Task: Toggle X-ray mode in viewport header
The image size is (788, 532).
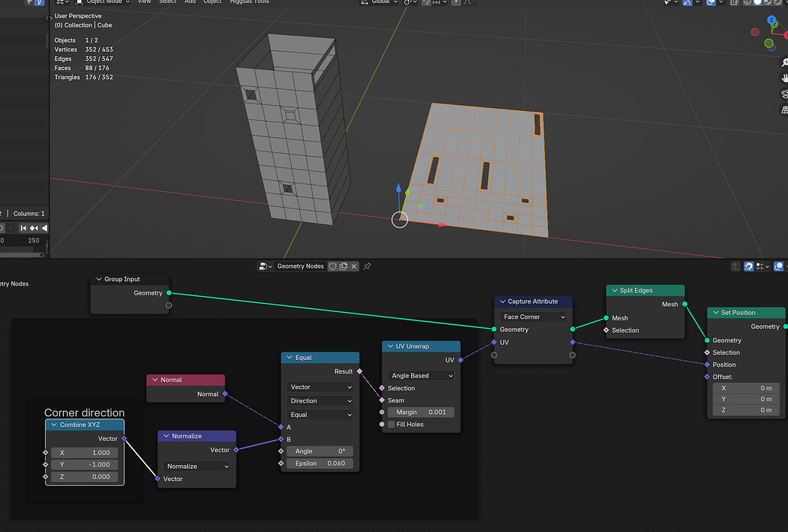Action: 734,2
